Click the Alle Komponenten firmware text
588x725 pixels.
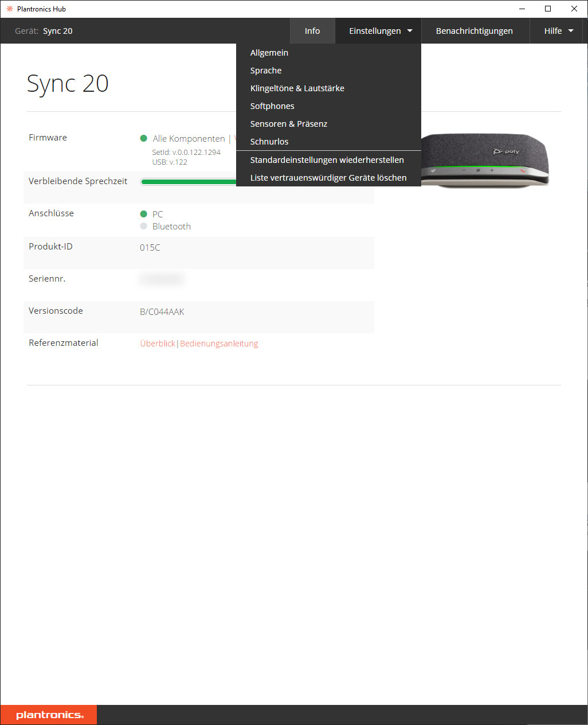pos(189,139)
